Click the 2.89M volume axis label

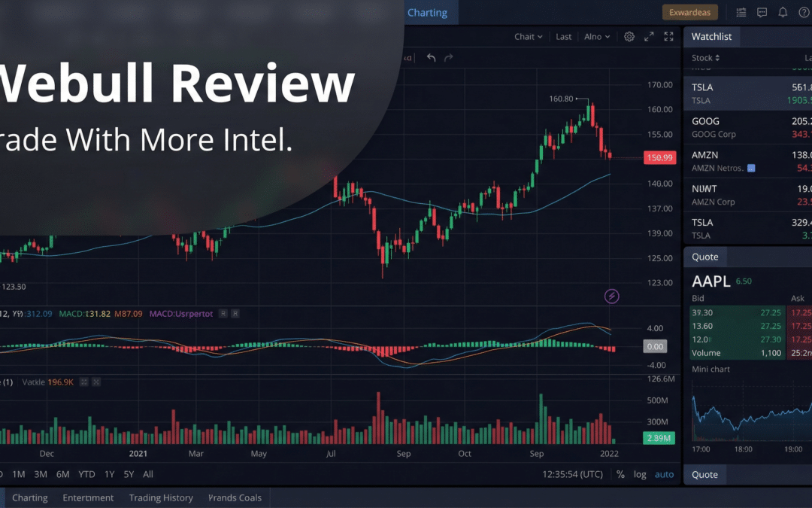coord(659,438)
